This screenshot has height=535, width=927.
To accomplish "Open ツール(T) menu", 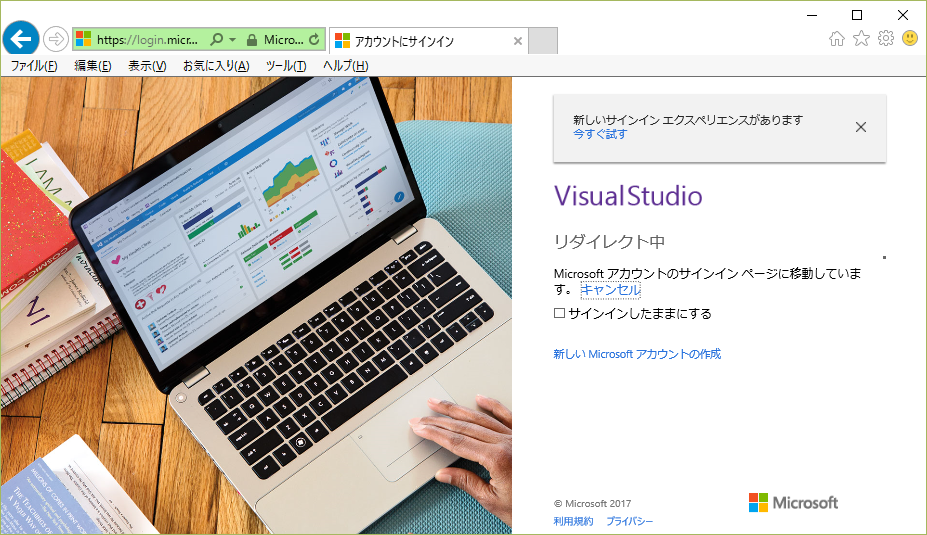I will click(286, 66).
